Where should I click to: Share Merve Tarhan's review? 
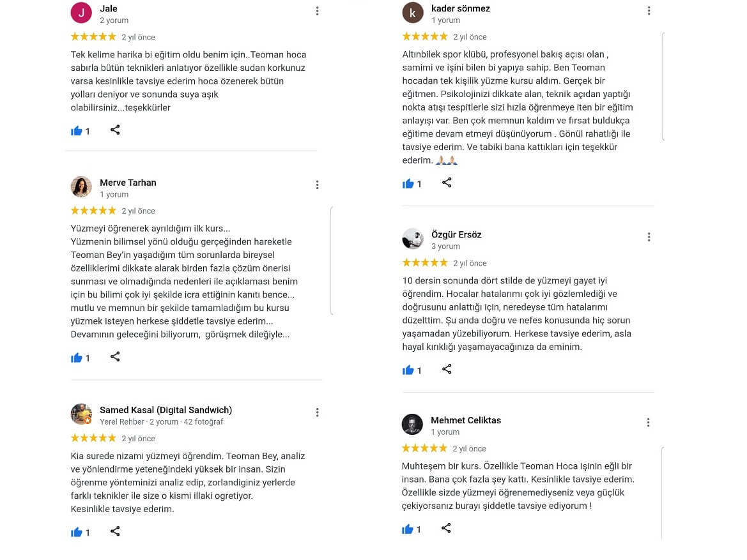(115, 357)
